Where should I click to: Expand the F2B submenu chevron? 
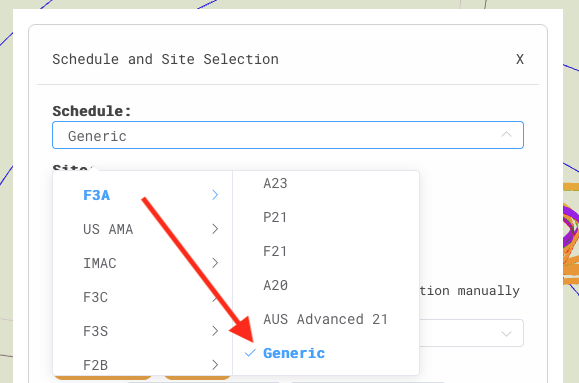coord(215,365)
